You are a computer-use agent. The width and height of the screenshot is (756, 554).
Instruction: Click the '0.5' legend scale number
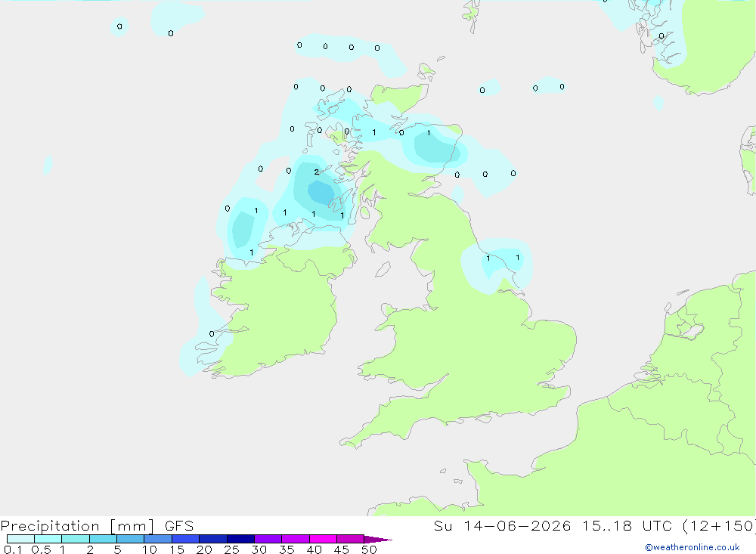(41, 549)
